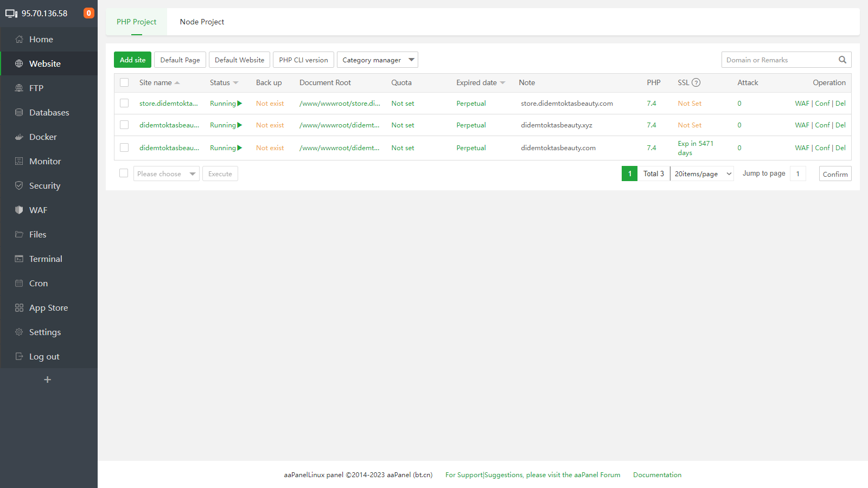The height and width of the screenshot is (488, 868).
Task: Click the orange notification badge
Action: coord(89,13)
